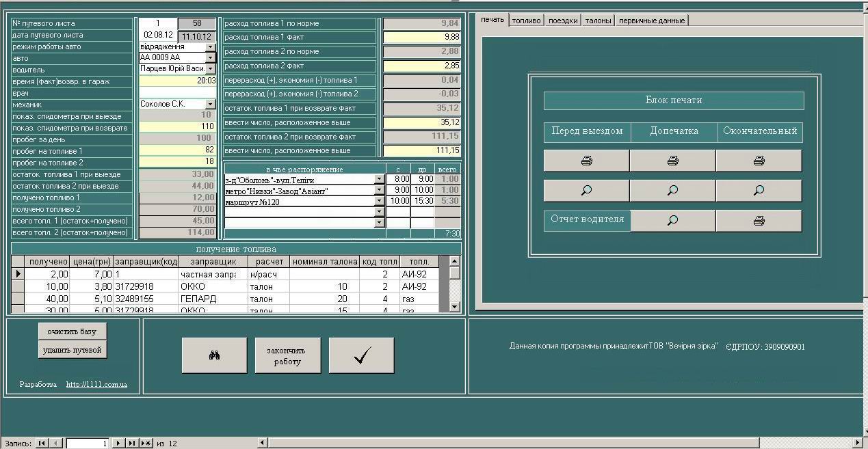Open the талоны tab
This screenshot has width=868, height=449.
598,21
